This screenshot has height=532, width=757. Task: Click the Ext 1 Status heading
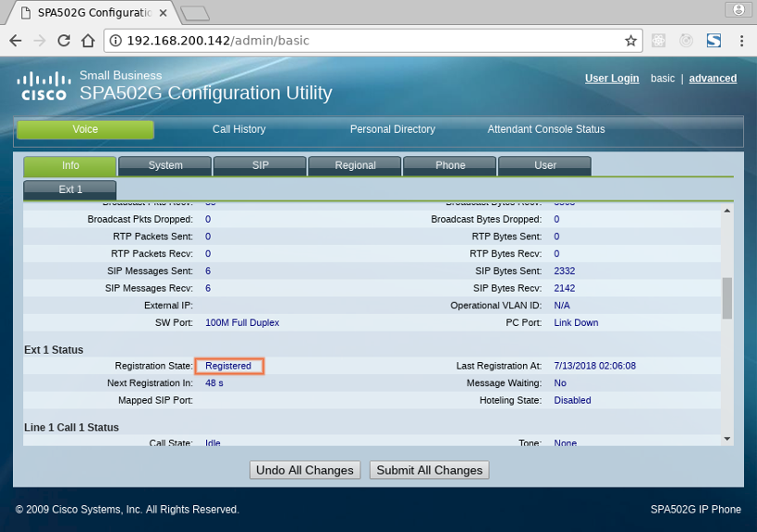point(54,350)
